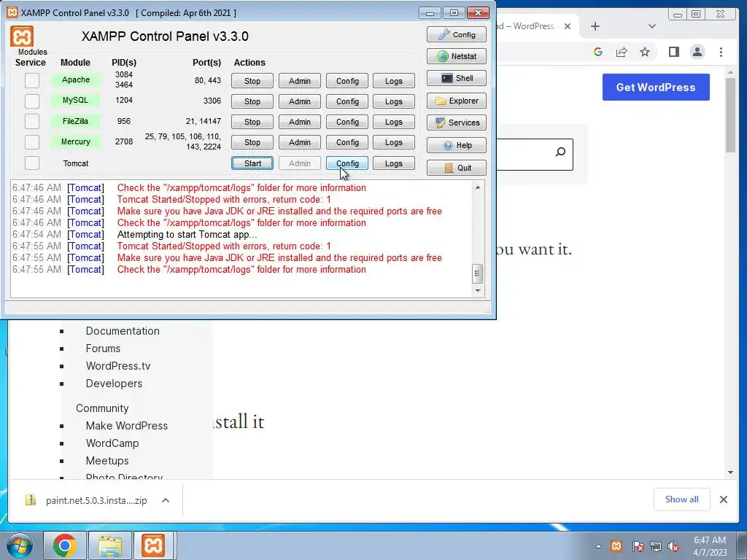Share this page via Chrome share icon
The image size is (747, 560).
[622, 52]
